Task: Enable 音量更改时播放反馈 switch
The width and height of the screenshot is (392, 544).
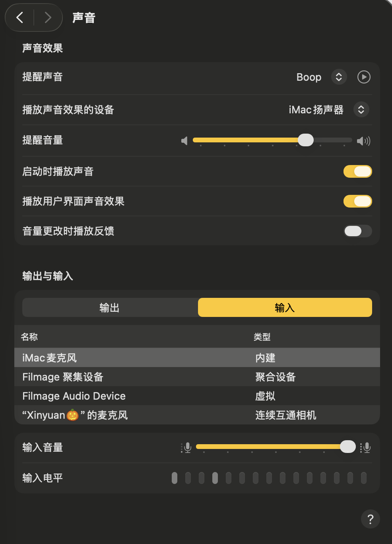Action: [x=357, y=231]
